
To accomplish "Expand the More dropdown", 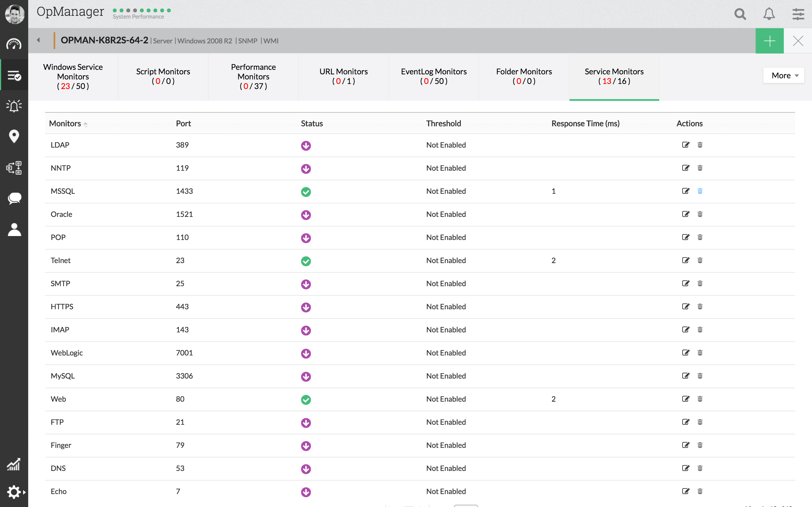I will [x=784, y=75].
